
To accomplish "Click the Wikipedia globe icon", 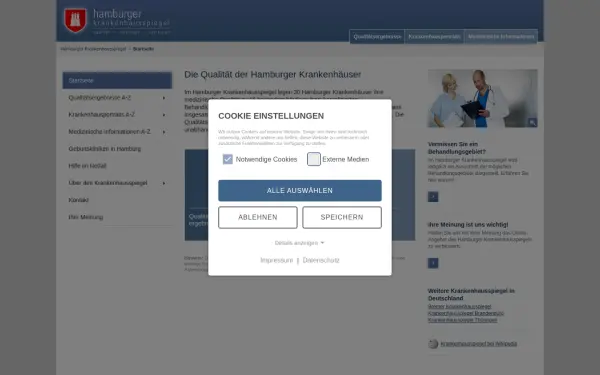I will [433, 344].
